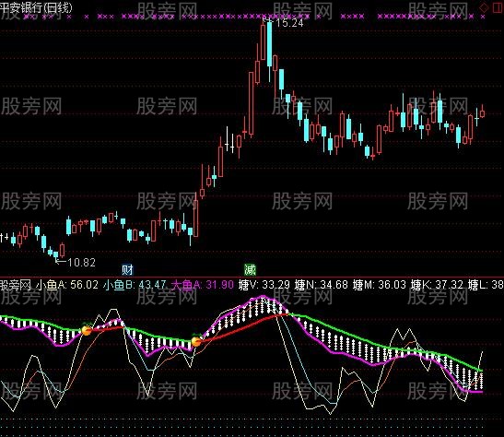Screen dimensions: 504x437
Task: Select the 塘M: 36.03 indicator value
Action: pyautogui.click(x=379, y=285)
